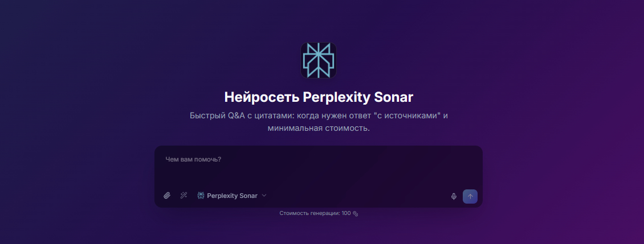Send the message with the arrow button
This screenshot has width=644, height=244.
[470, 196]
